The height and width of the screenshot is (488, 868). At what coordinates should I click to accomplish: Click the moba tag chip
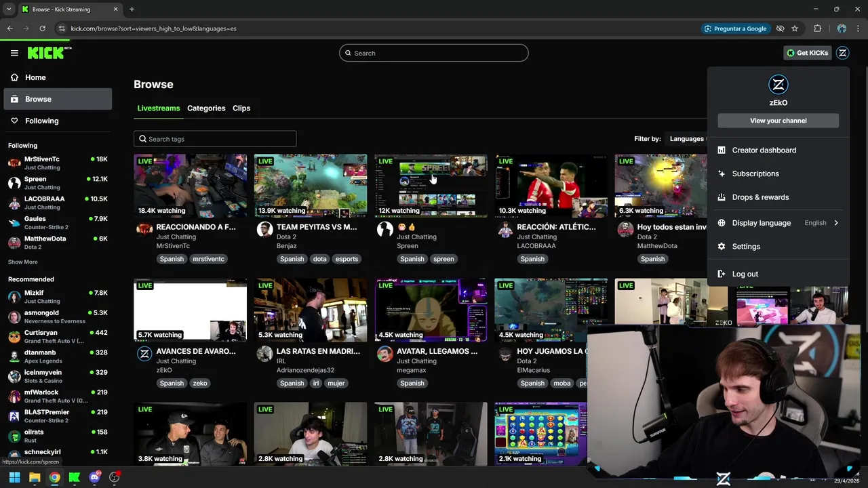(x=561, y=383)
